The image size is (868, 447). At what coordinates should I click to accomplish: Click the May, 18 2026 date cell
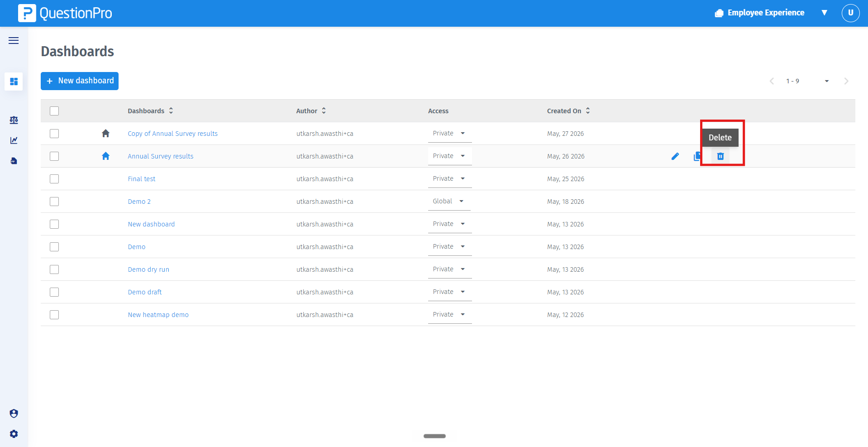click(x=565, y=202)
